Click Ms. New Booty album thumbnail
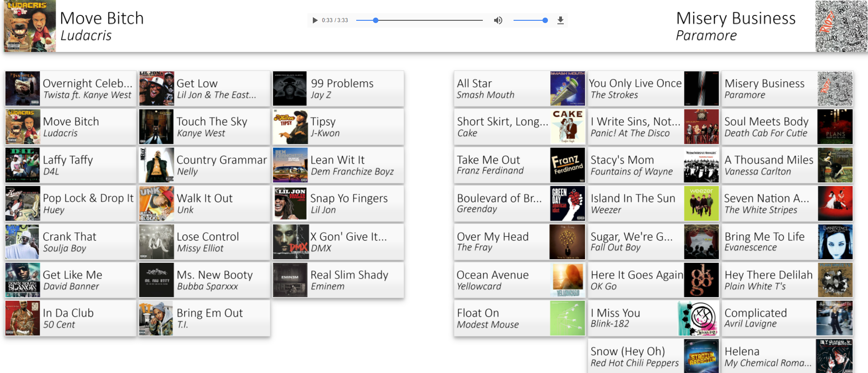 point(156,280)
